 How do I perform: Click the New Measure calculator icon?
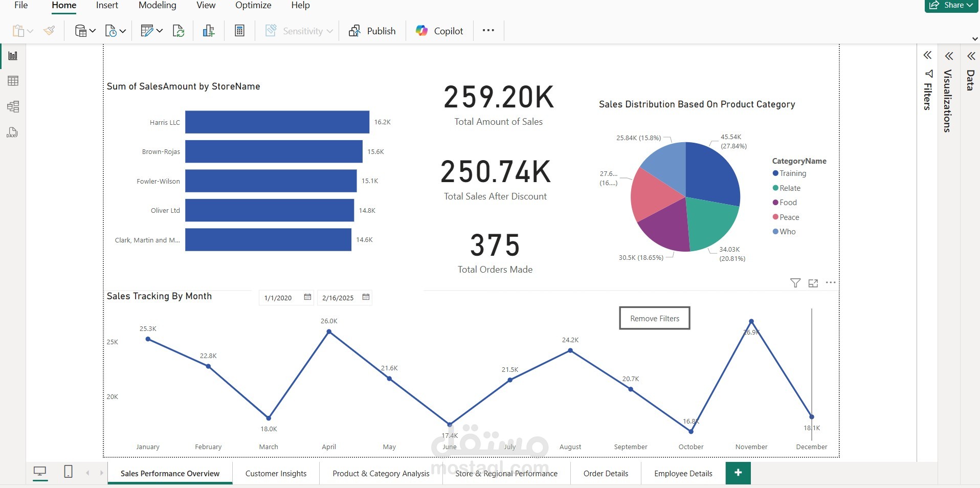[239, 31]
